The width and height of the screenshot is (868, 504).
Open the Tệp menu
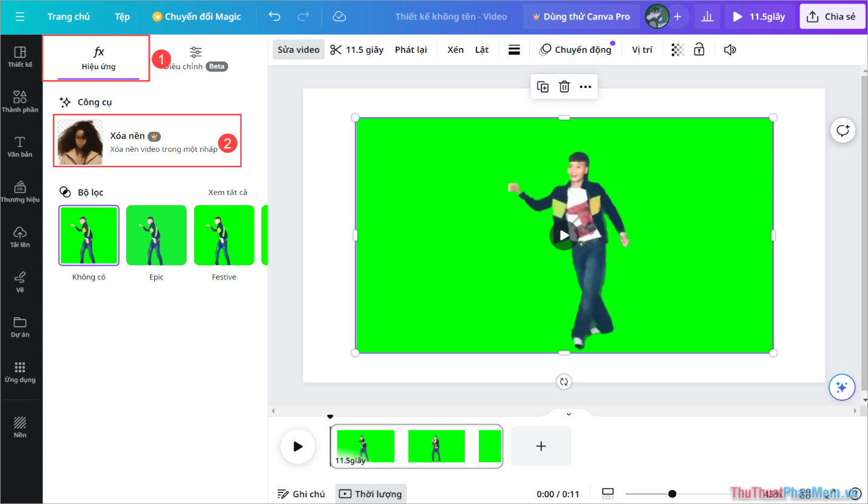pyautogui.click(x=121, y=16)
